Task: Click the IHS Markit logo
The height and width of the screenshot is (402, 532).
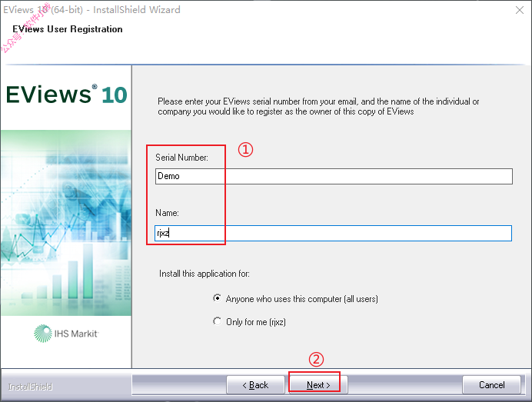Action: 66,334
